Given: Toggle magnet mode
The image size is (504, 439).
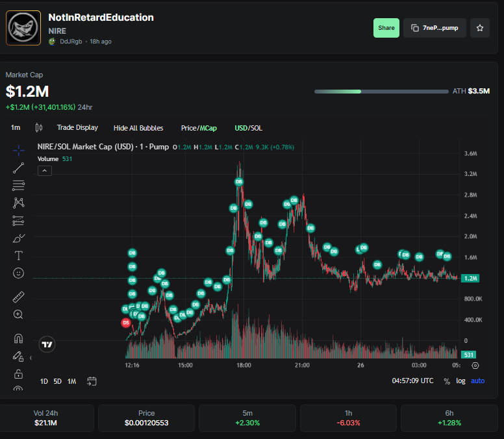Looking at the screenshot, I should 19,338.
